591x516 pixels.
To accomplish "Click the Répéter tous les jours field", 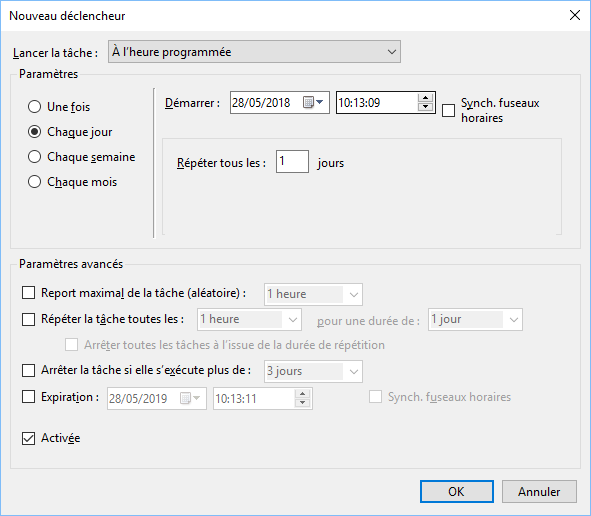I will [x=292, y=162].
